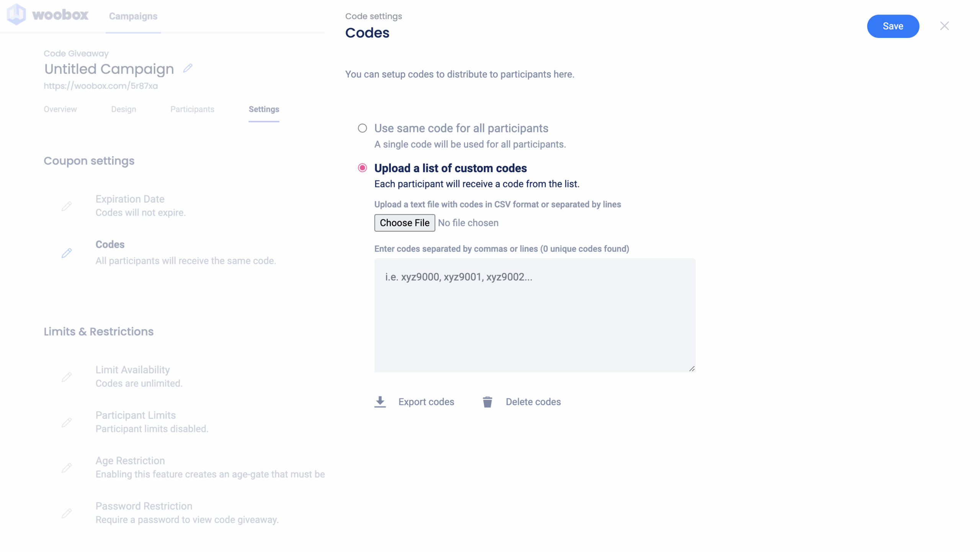This screenshot has height=552, width=980.
Task: Click the Participant Limits pencil icon
Action: 67,422
